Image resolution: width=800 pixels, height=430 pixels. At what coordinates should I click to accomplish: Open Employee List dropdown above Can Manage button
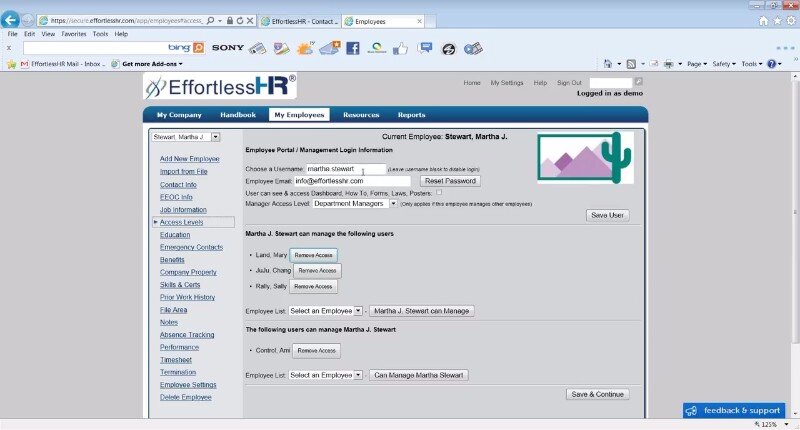click(358, 375)
